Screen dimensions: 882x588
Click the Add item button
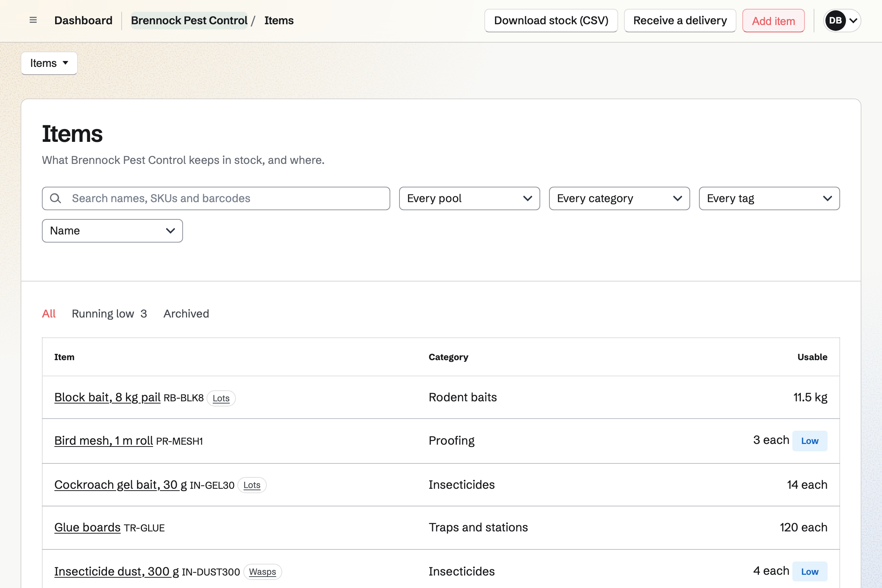(773, 21)
